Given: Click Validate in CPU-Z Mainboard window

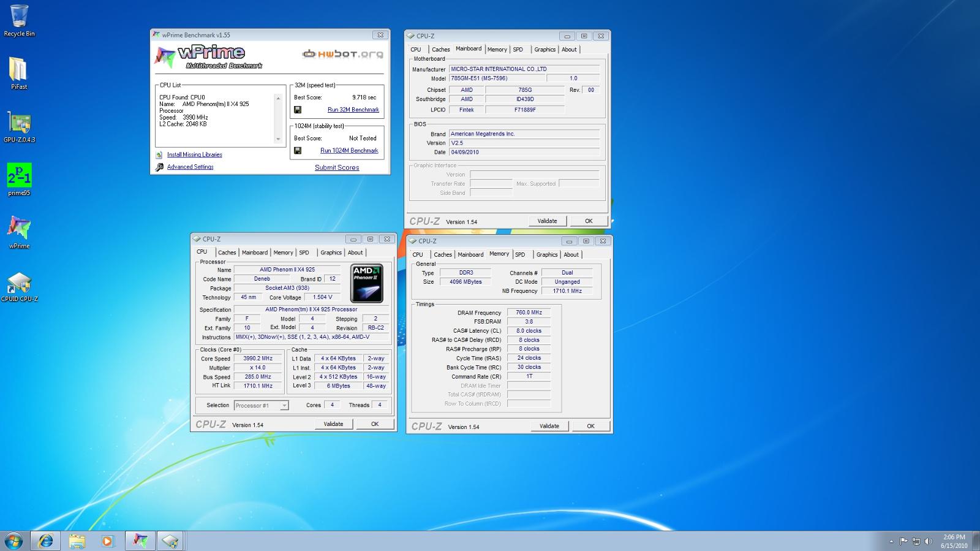Looking at the screenshot, I should 548,221.
